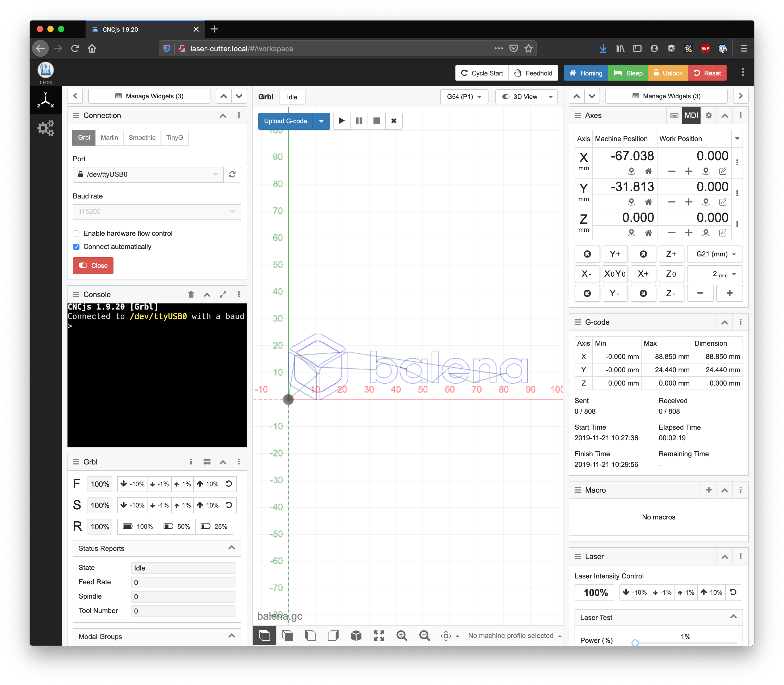Image resolution: width=784 pixels, height=685 pixels.
Task: Adjust the laser test Power slider
Action: click(x=635, y=643)
